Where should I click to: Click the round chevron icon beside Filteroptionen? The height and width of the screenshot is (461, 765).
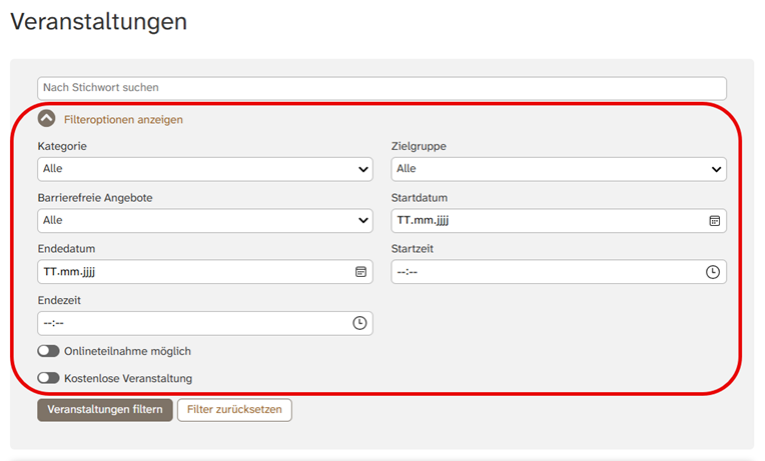pos(47,119)
